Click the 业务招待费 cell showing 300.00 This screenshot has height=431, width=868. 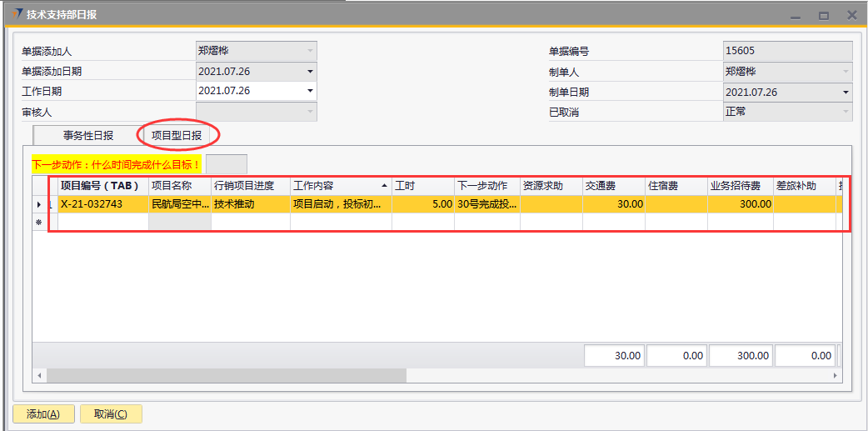(741, 204)
